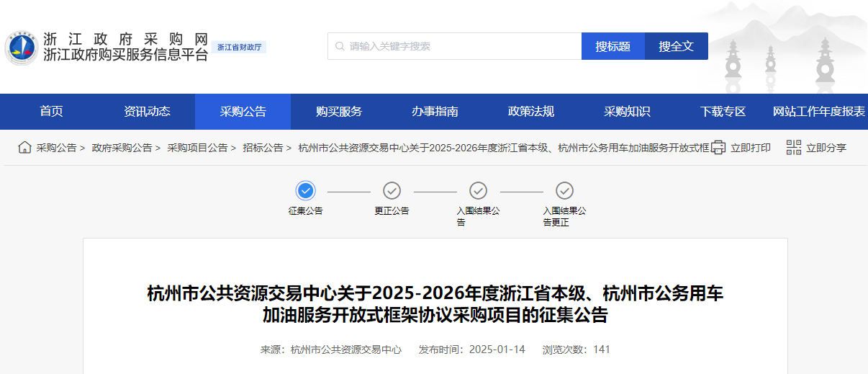Viewport: 868px width, 374px height.
Task: Open 下载专区 navigation item
Action: click(x=723, y=112)
